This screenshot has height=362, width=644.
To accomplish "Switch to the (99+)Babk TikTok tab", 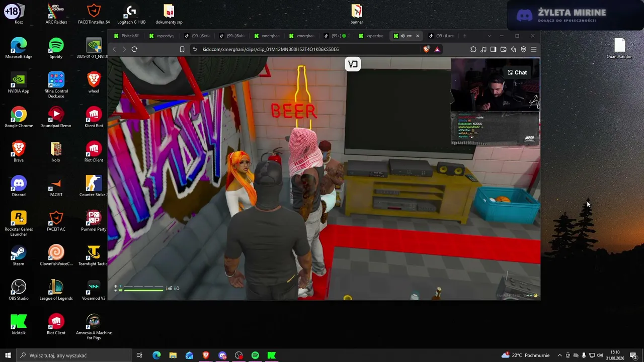I will click(x=232, y=36).
